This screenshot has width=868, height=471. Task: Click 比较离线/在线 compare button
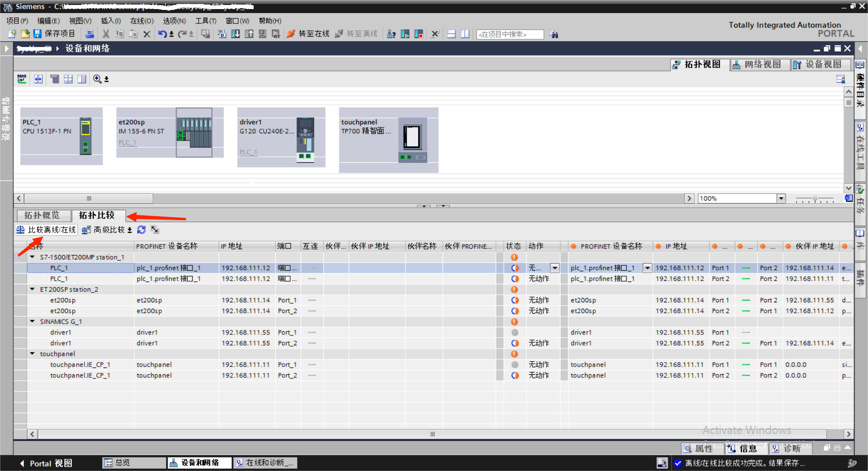[46, 230]
